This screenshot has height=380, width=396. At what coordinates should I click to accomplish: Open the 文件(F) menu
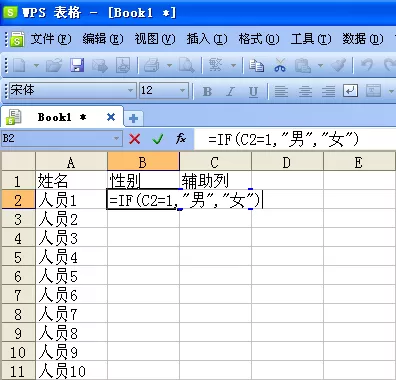point(51,39)
